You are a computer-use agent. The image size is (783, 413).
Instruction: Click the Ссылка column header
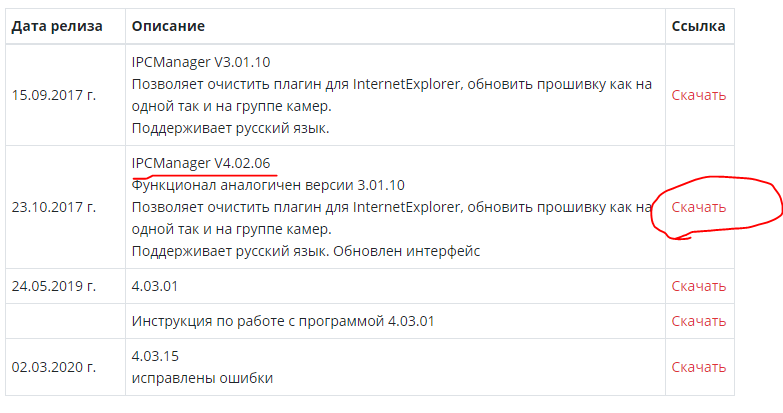click(x=698, y=26)
